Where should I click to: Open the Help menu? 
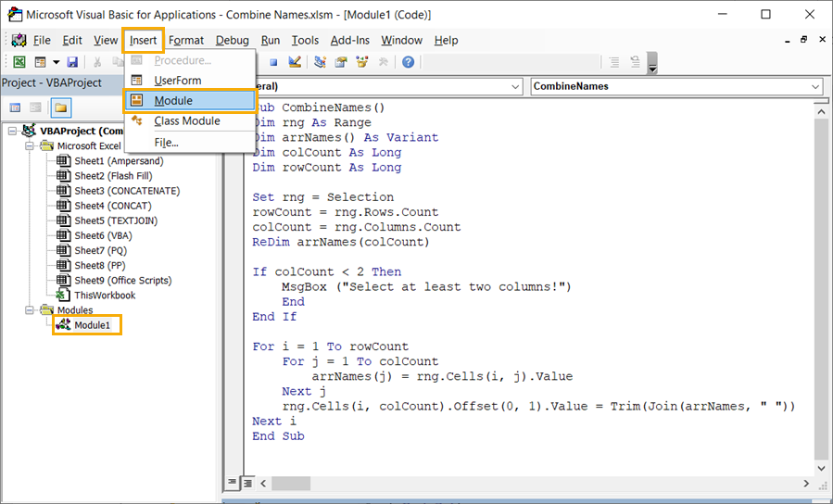pos(446,41)
